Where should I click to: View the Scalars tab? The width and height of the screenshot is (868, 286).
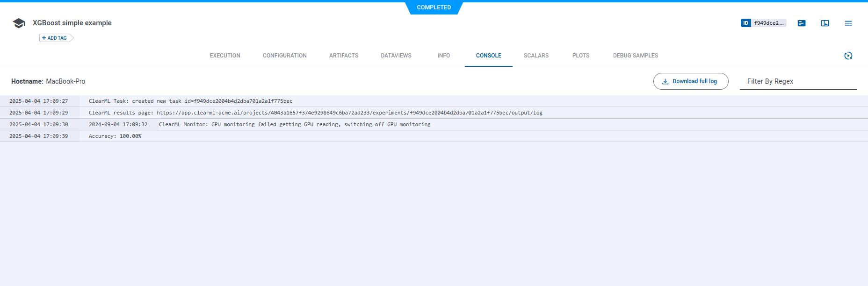tap(536, 56)
